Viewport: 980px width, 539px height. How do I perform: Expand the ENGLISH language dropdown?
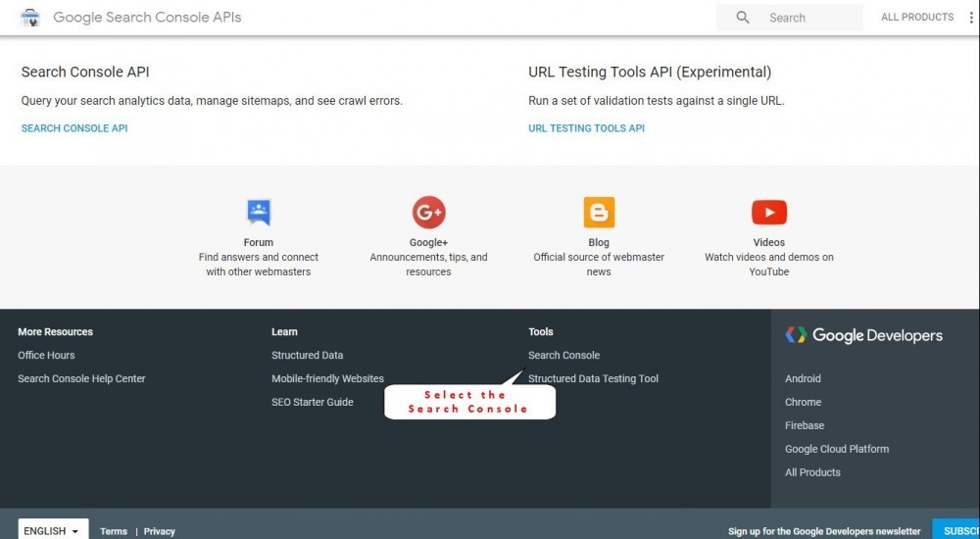tap(53, 529)
